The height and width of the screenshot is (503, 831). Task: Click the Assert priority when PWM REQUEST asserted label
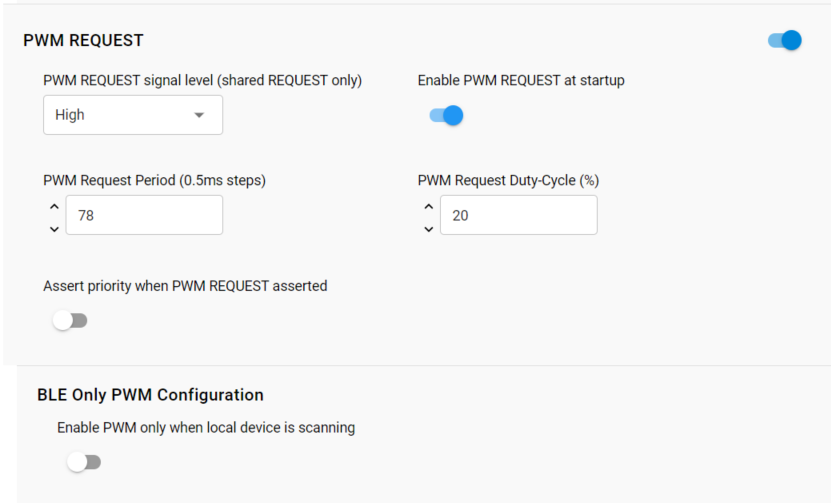pyautogui.click(x=185, y=286)
